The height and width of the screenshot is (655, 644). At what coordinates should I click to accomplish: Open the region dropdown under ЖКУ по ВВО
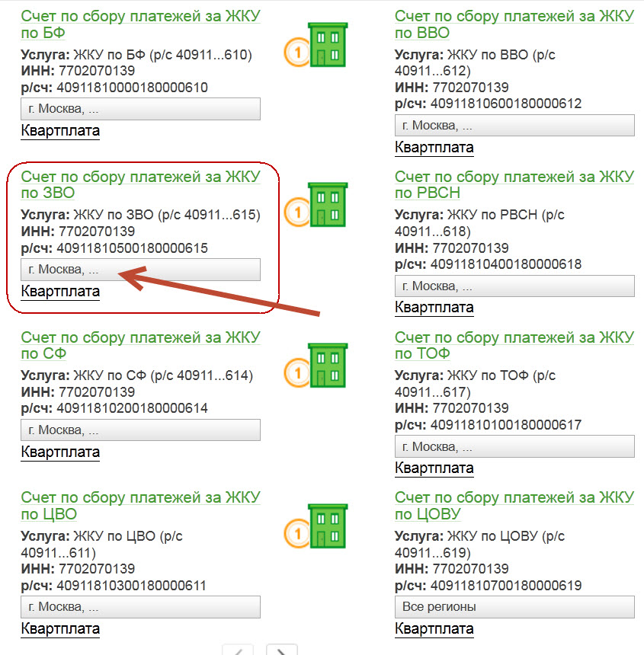pos(514,125)
